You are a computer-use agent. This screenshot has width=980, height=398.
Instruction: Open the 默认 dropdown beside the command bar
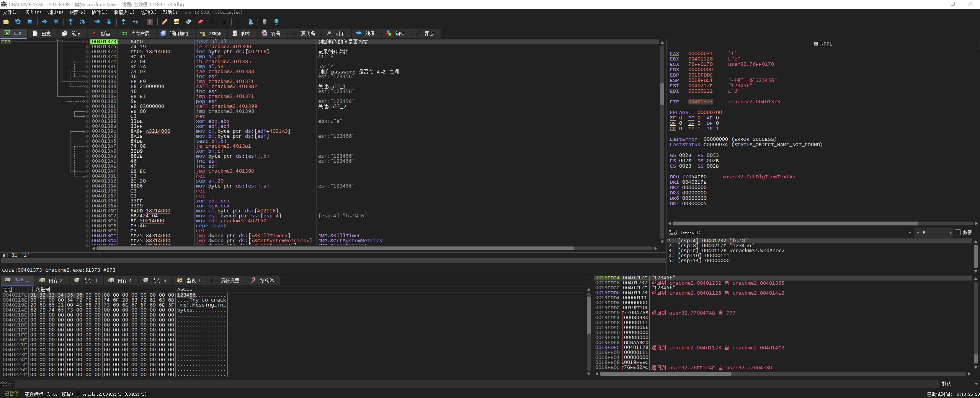(x=957, y=383)
